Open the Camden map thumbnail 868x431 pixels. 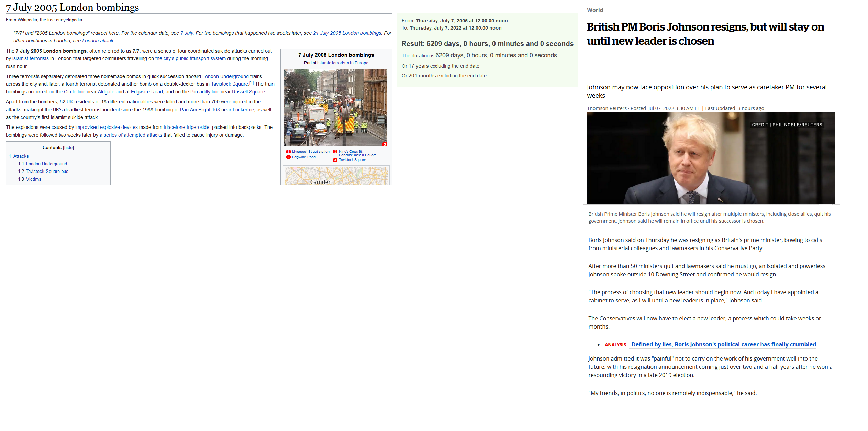pyautogui.click(x=336, y=176)
